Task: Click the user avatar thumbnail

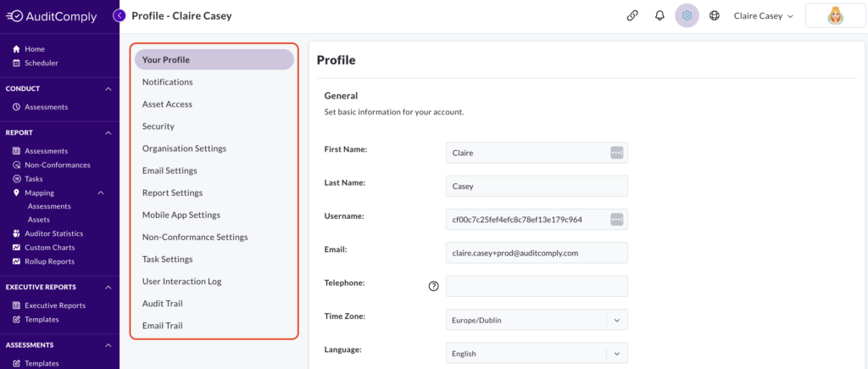Action: 835,16
